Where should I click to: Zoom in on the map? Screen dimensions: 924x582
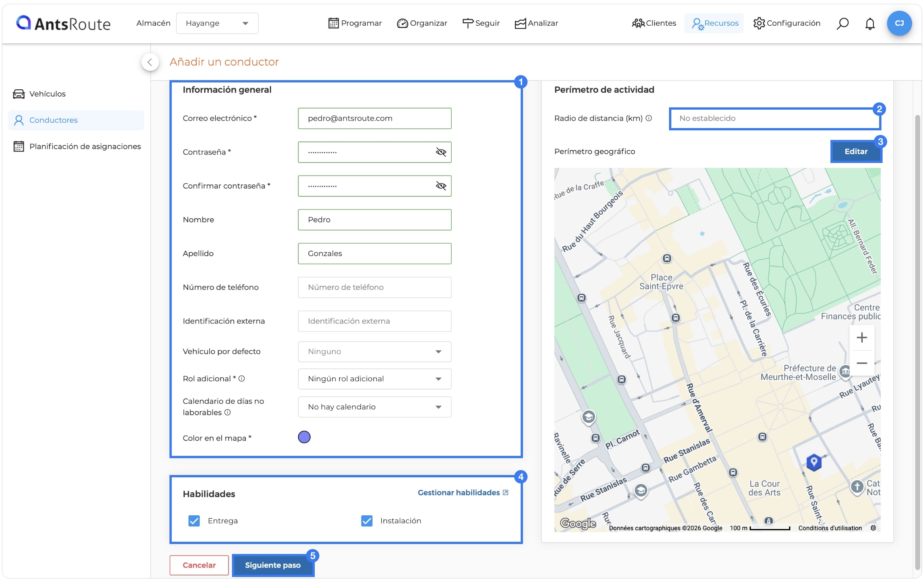tap(862, 338)
